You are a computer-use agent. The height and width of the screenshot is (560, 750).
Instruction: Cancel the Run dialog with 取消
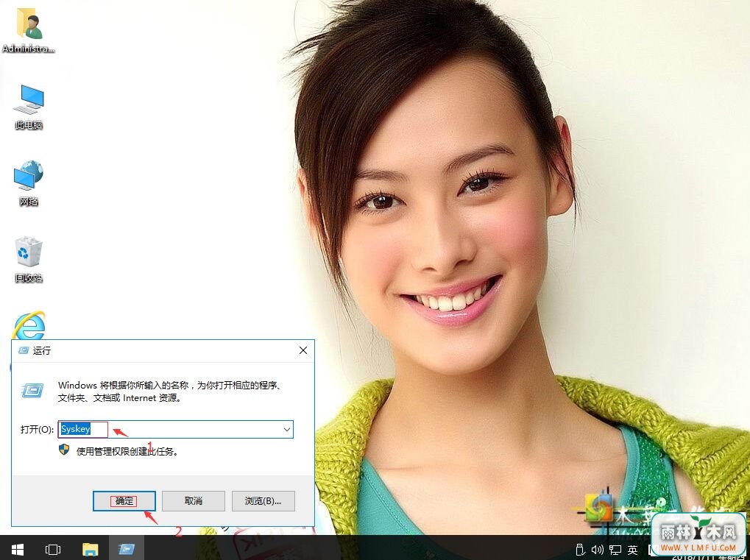(x=194, y=500)
